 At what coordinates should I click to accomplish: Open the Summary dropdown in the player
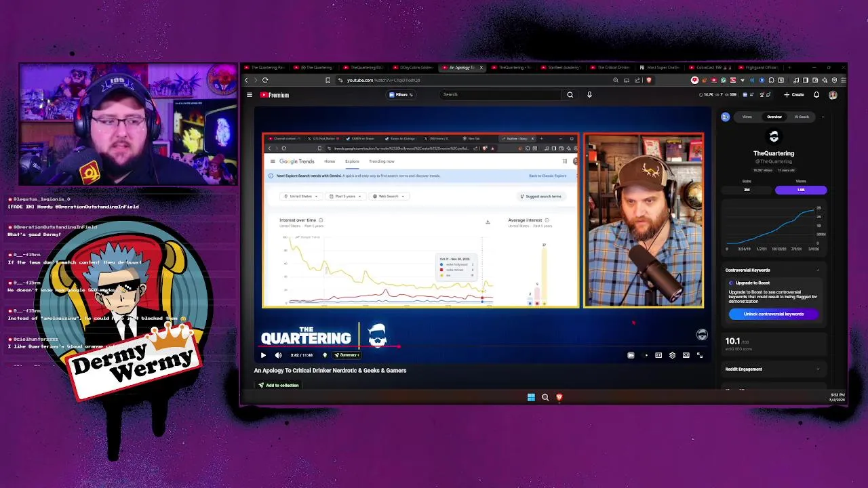pyautogui.click(x=347, y=355)
